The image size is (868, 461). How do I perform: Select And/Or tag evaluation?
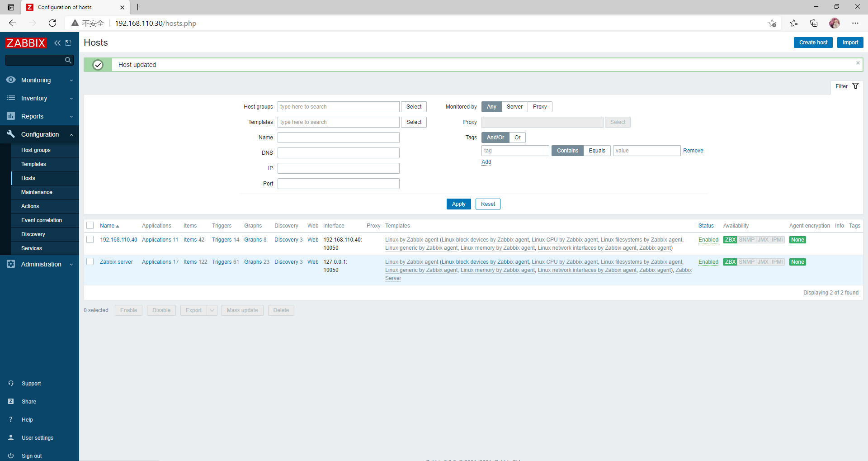click(495, 138)
